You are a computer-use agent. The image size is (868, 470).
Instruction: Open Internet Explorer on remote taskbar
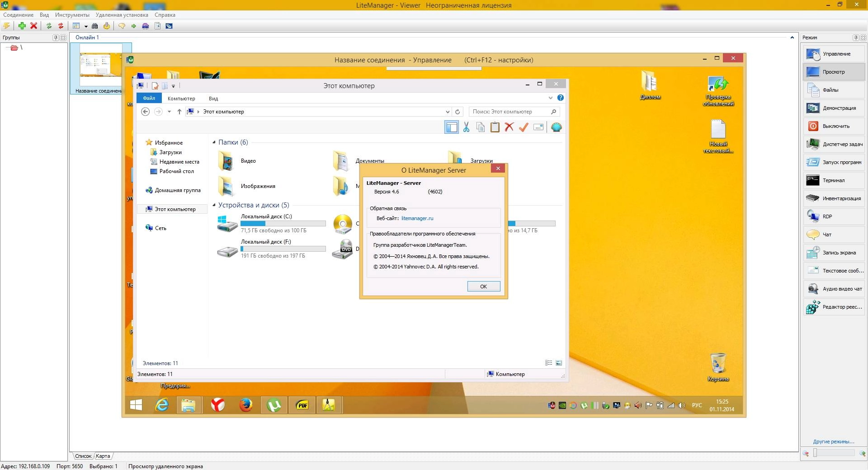point(162,405)
